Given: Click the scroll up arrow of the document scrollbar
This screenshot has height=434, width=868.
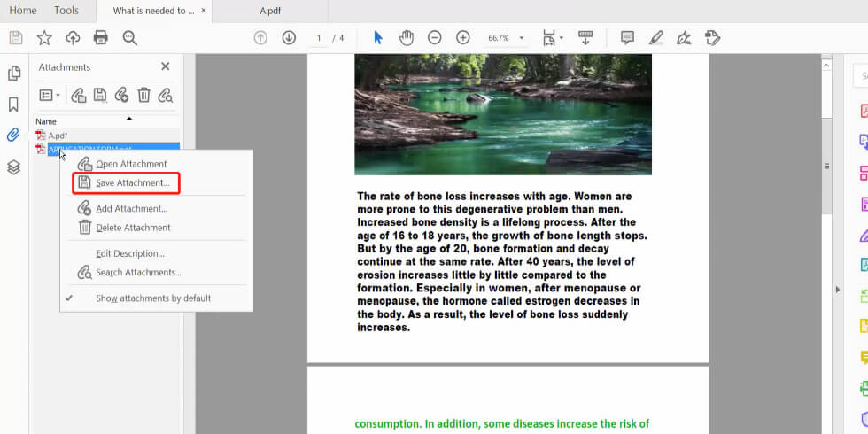Looking at the screenshot, I should point(825,66).
